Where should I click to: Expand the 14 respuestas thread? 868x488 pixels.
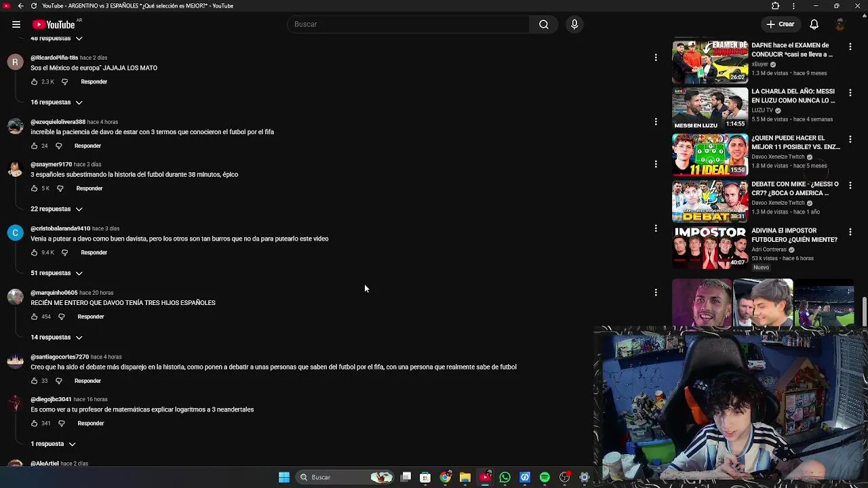point(56,337)
